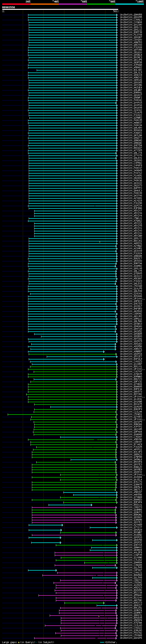Click the UniRef100_P49040 label
Image resolution: width=146 pixels, height=644 pixels.
131,100
